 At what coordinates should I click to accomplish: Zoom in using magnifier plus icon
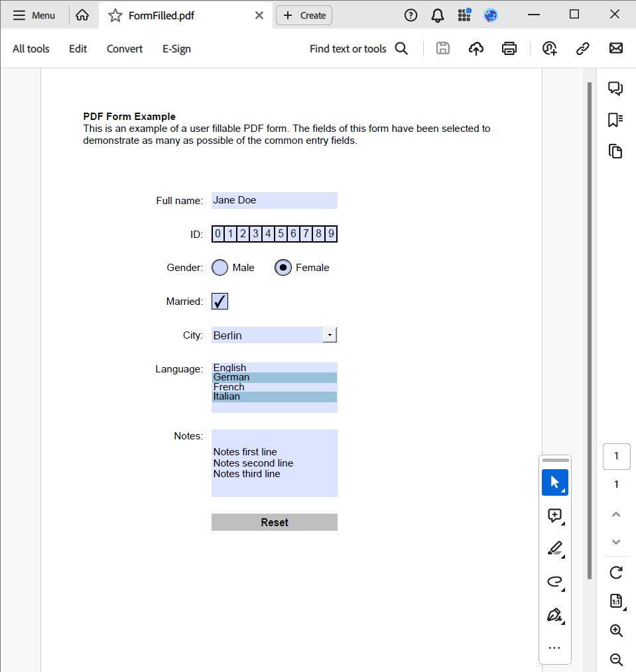tap(616, 630)
